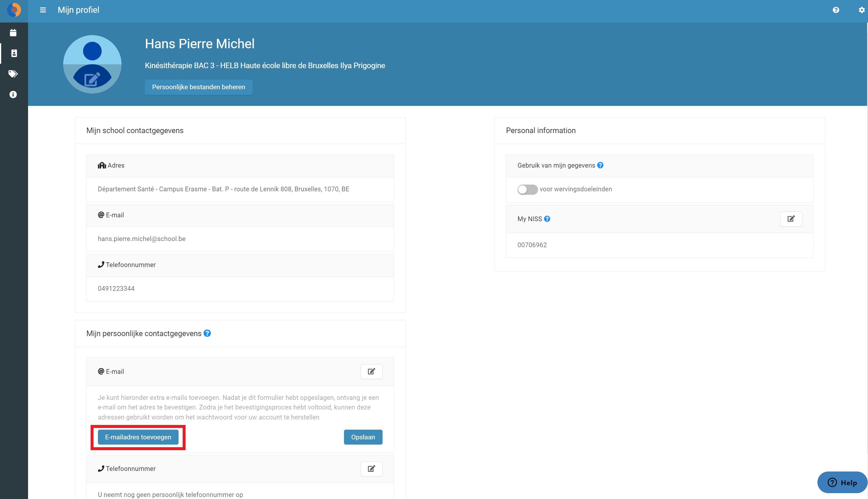The height and width of the screenshot is (499, 868).
Task: Open the floating Help widget
Action: tap(842, 483)
